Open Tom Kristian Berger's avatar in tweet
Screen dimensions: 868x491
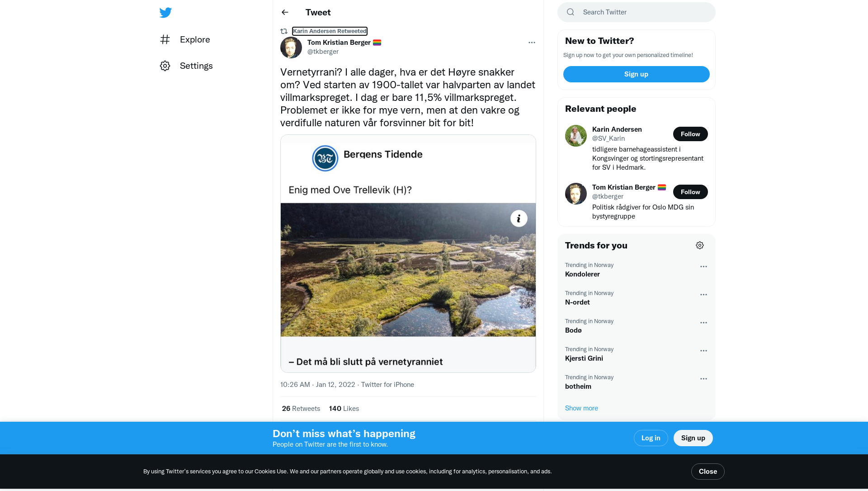click(291, 47)
